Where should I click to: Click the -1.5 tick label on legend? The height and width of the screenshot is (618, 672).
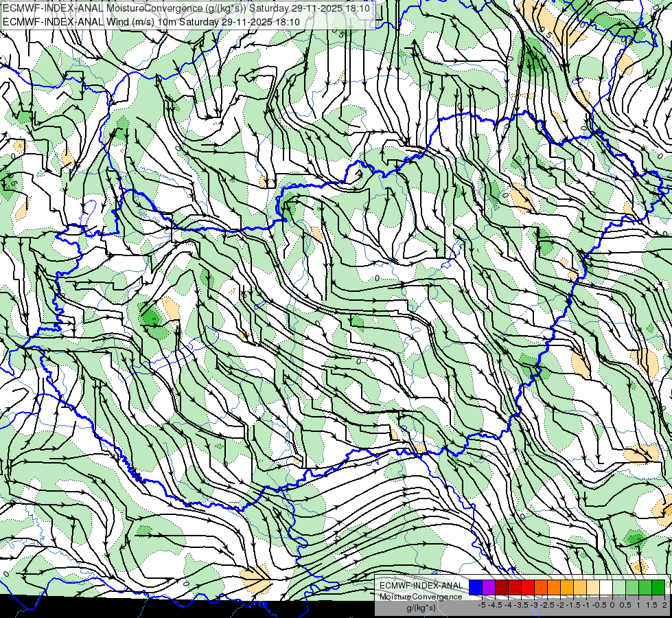click(573, 605)
